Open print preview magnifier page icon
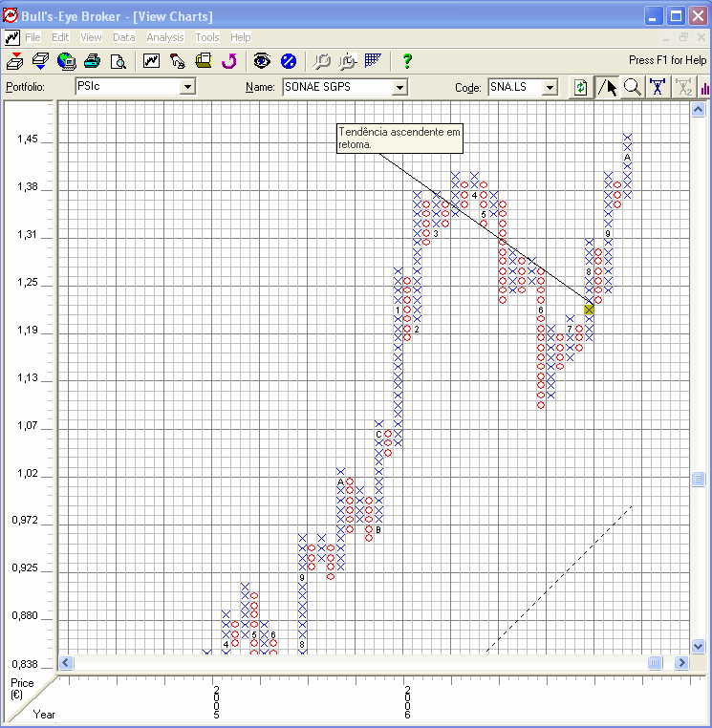The width and height of the screenshot is (712, 728). tap(118, 61)
